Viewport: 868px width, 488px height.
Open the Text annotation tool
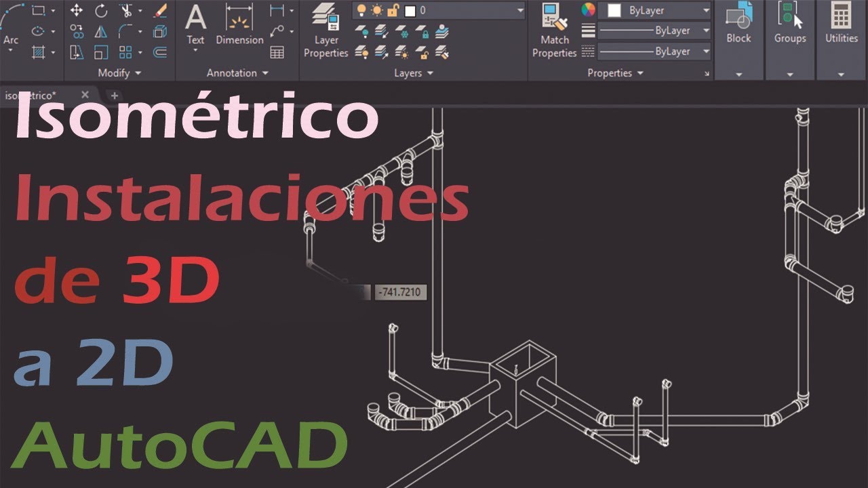point(195,24)
